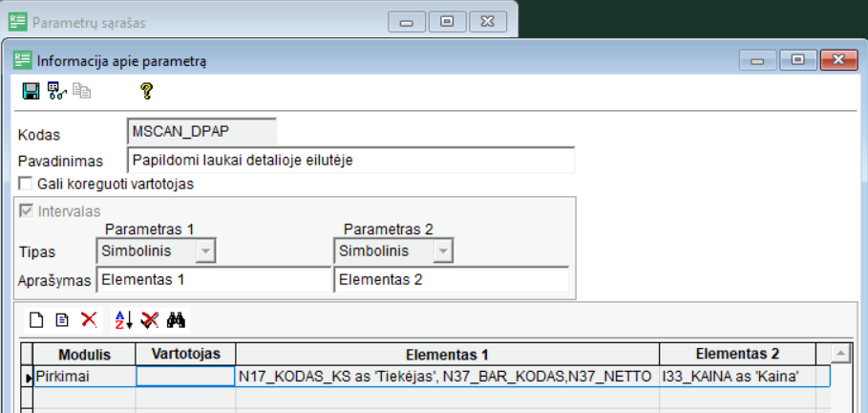Screen dimensions: 868x413
Task: Open search with the binoculars icon
Action: pyautogui.click(x=176, y=320)
